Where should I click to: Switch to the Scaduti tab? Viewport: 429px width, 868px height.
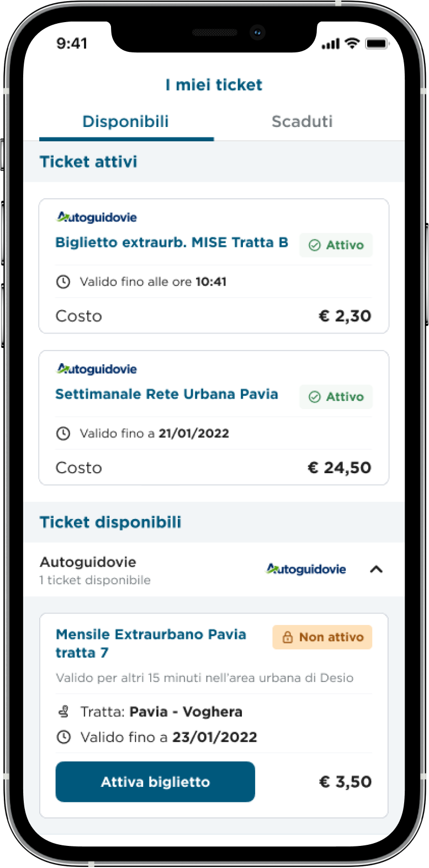click(302, 121)
